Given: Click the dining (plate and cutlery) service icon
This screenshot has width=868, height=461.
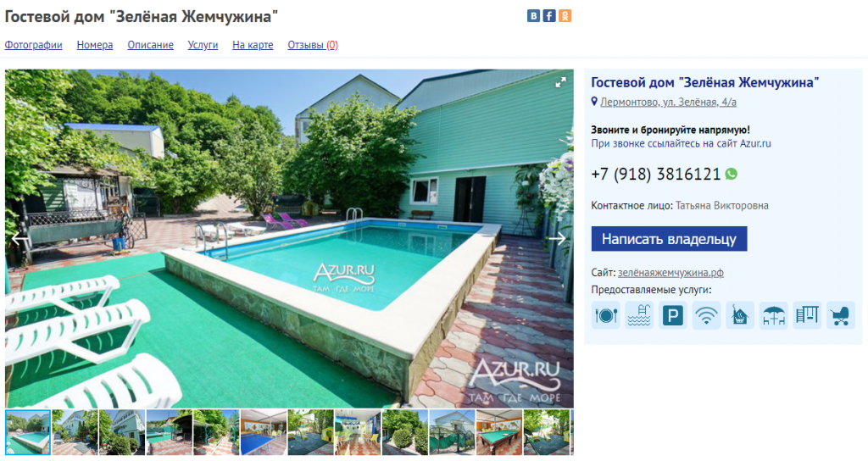Looking at the screenshot, I should 605,315.
